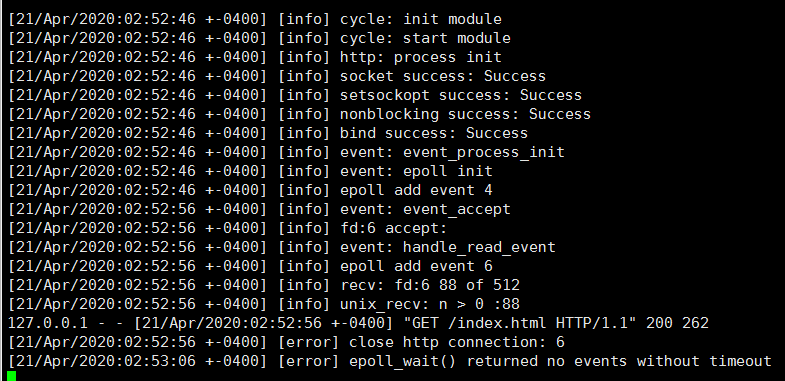The height and width of the screenshot is (381, 785).
Task: Click the epoll_wait() returned no events error
Action: pyautogui.click(x=560, y=361)
